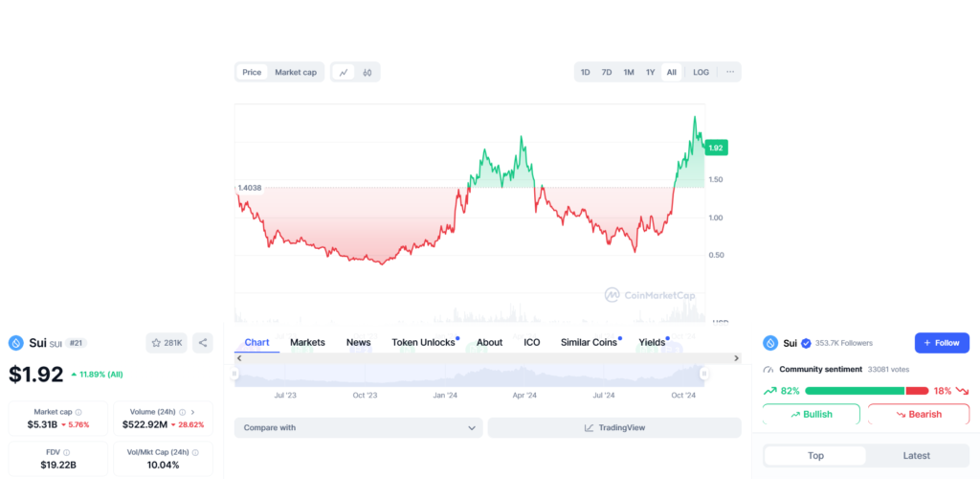This screenshot has width=980, height=479.
Task: Switch chart to Market cap view
Action: click(x=296, y=72)
